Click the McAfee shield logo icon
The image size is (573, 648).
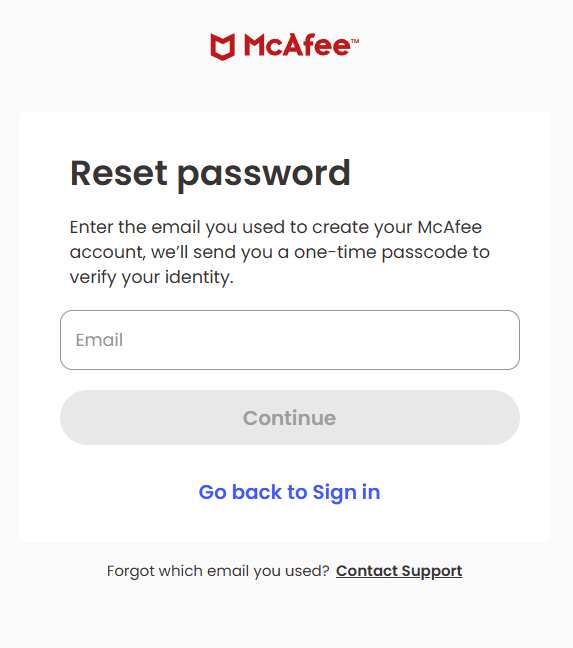[223, 47]
